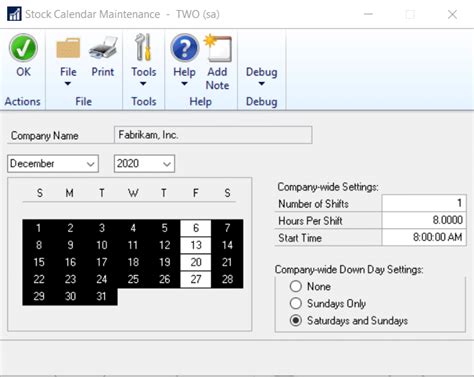Pick calendar day 23

[70, 279]
